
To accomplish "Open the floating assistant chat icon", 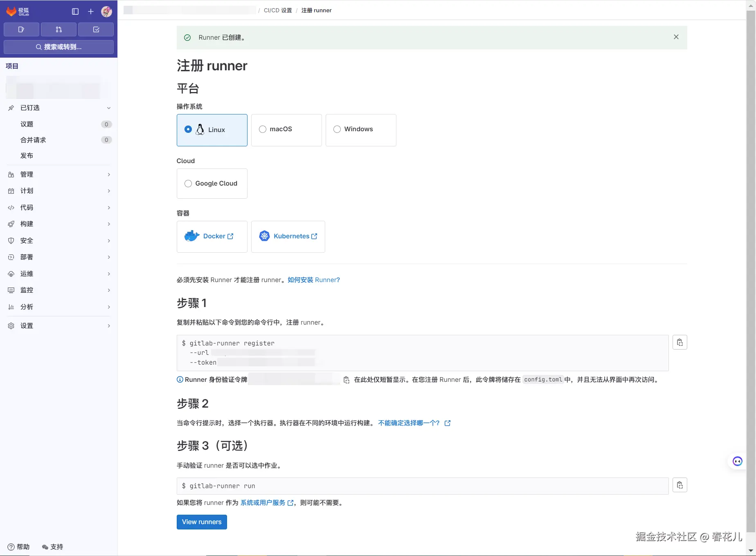I will coord(737,462).
